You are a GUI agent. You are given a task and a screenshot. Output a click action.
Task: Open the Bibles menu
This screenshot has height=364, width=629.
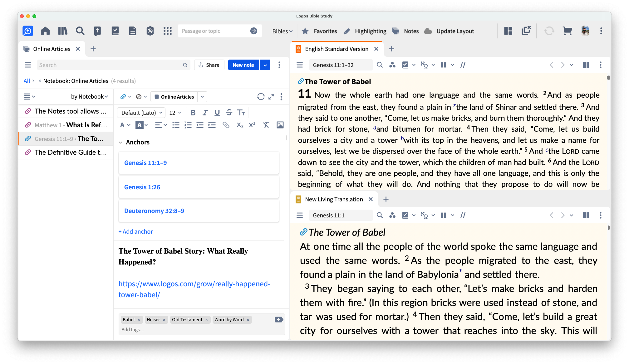(x=282, y=31)
